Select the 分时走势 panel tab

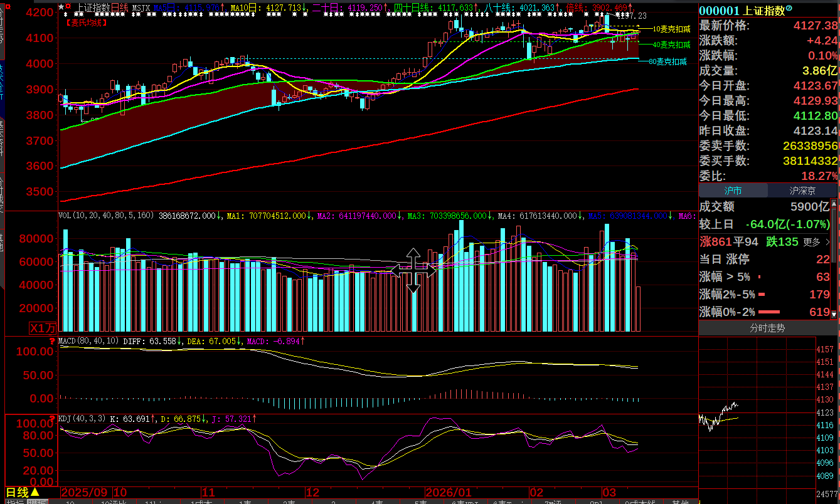pyautogui.click(x=767, y=328)
